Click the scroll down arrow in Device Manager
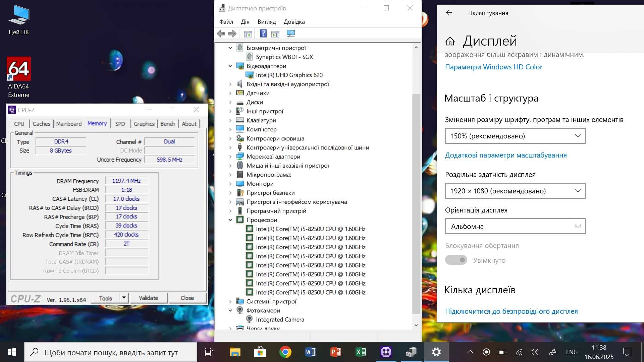 [416, 325]
